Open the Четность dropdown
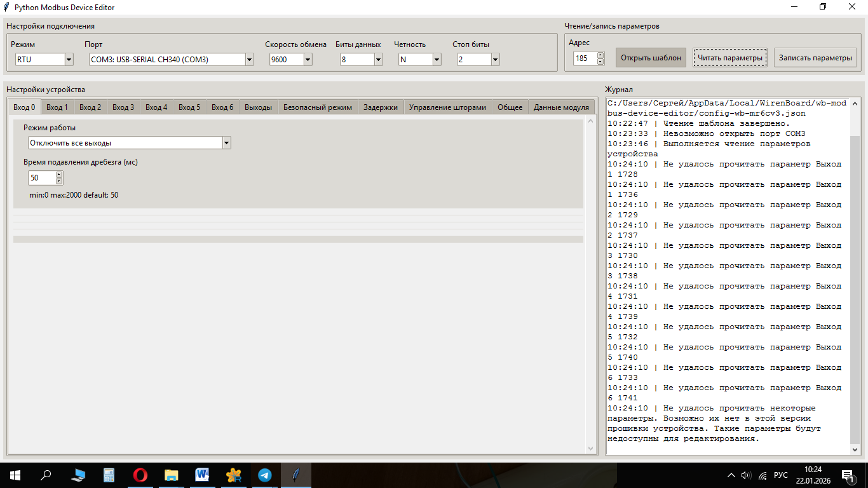868x488 pixels. point(437,60)
